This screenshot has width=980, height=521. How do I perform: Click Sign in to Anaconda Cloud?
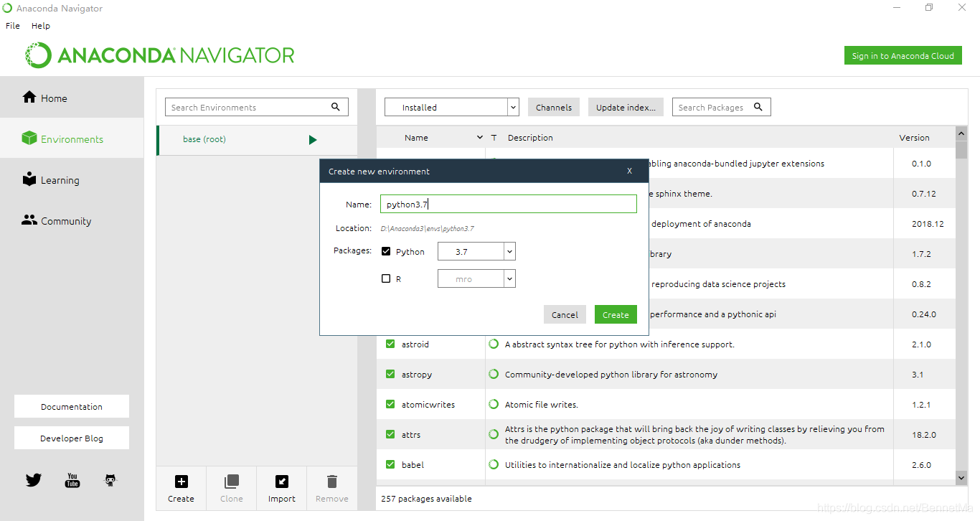point(903,55)
